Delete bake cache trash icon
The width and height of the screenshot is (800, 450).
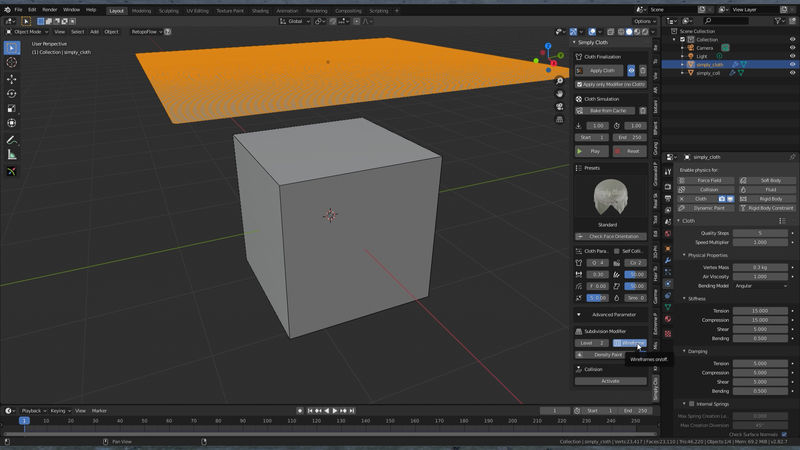click(x=643, y=111)
